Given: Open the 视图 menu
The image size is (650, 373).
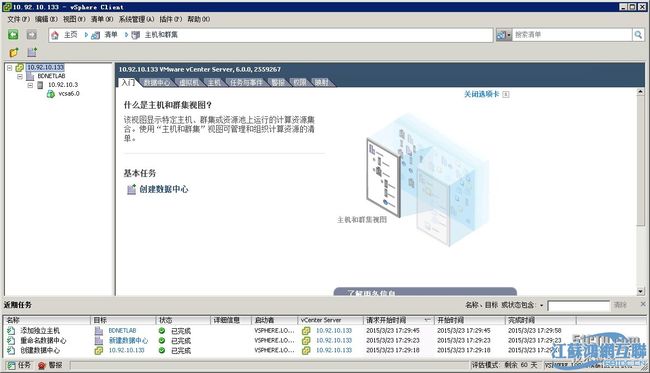Looking at the screenshot, I should click(74, 19).
